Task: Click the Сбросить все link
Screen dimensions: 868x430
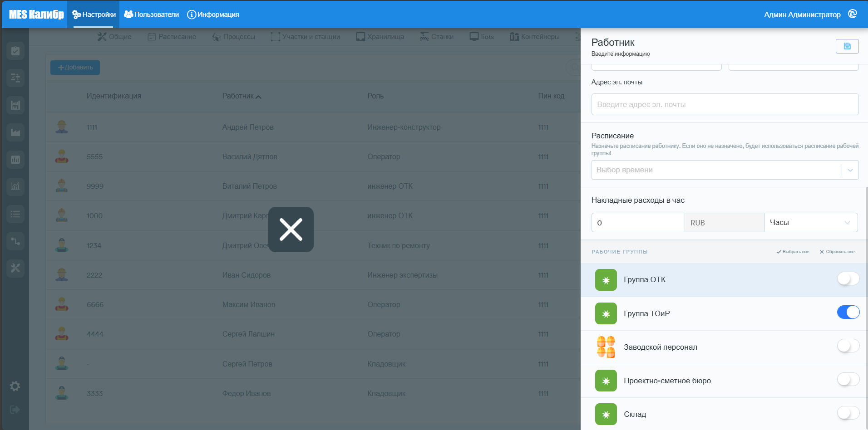Action: 837,252
